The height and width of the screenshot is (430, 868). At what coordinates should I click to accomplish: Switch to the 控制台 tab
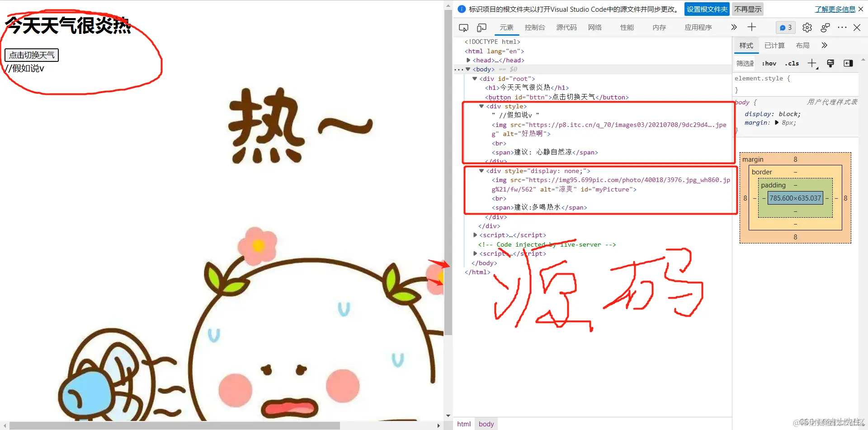[x=535, y=28]
